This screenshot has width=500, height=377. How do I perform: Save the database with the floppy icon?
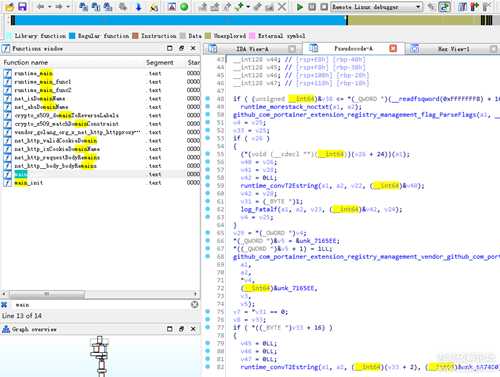(22, 6)
